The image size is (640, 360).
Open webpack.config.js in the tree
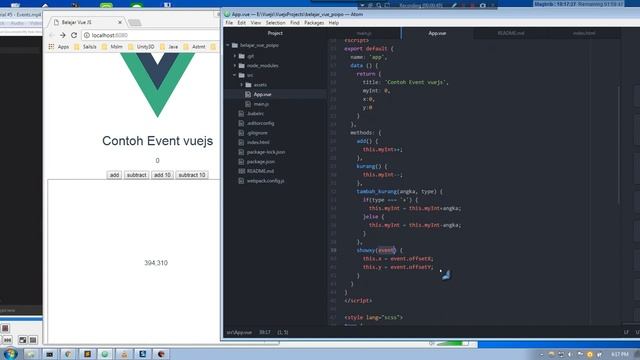(265, 181)
